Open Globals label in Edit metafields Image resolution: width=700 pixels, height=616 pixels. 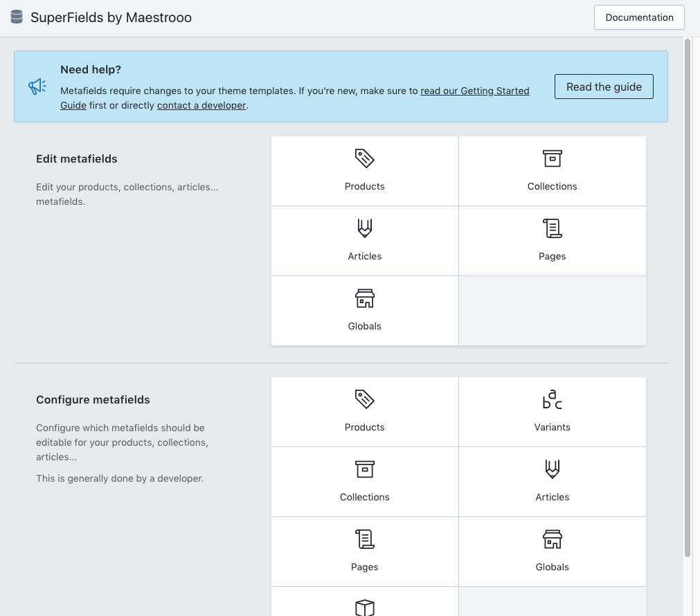click(x=364, y=326)
